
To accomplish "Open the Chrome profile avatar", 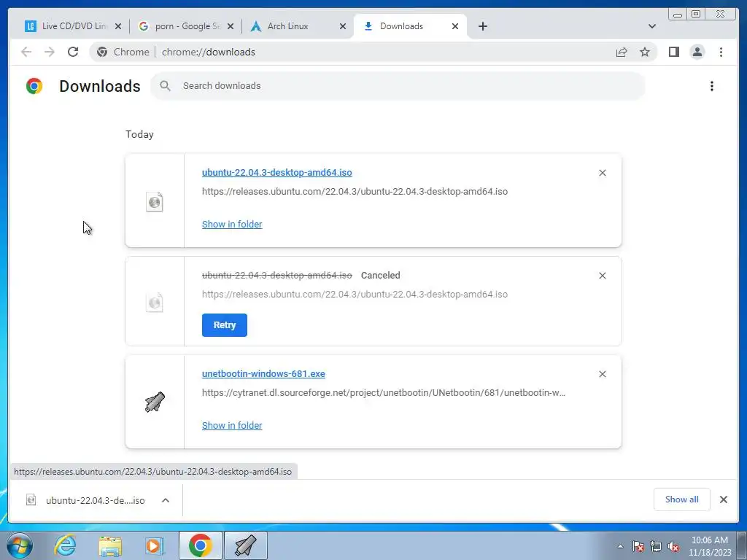I will pyautogui.click(x=697, y=52).
